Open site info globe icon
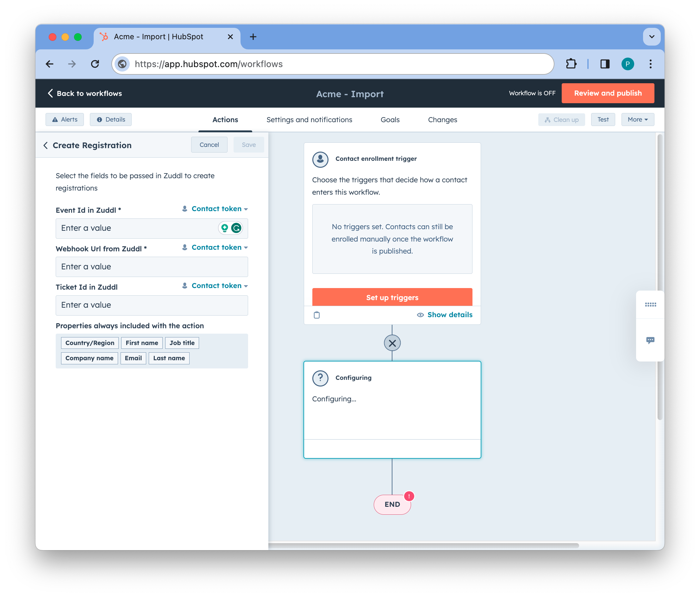 pos(122,64)
